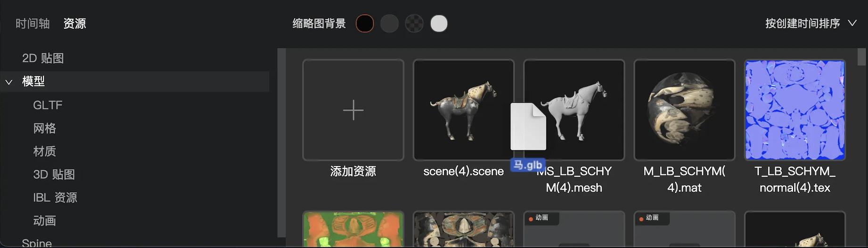Click the plus icon to add resource
Screen dimensions: 868x248
[x=353, y=110]
